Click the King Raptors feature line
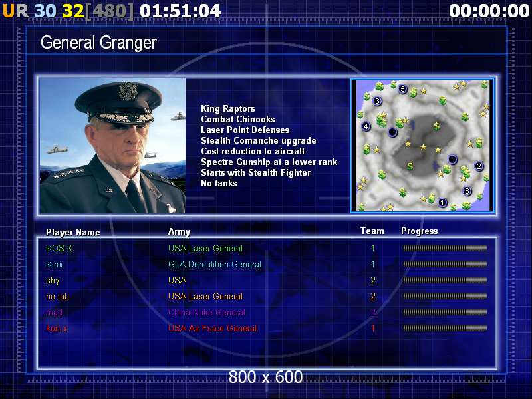 pyautogui.click(x=227, y=109)
